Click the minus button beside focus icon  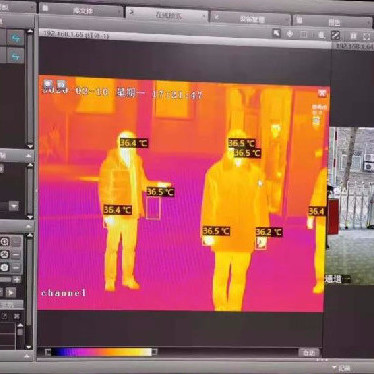pyautogui.click(x=16, y=255)
